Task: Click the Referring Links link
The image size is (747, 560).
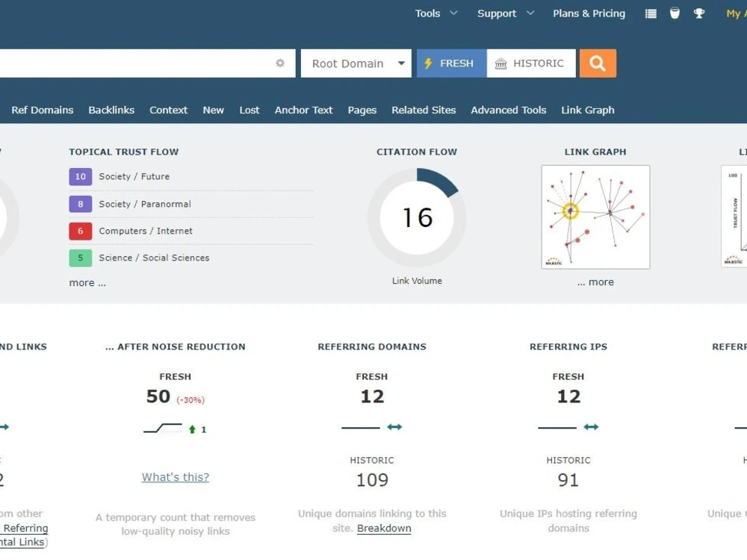Action: [x=25, y=528]
